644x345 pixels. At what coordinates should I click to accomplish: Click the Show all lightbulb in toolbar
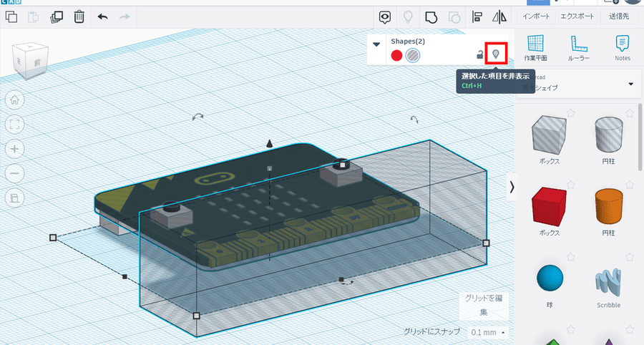(x=408, y=17)
